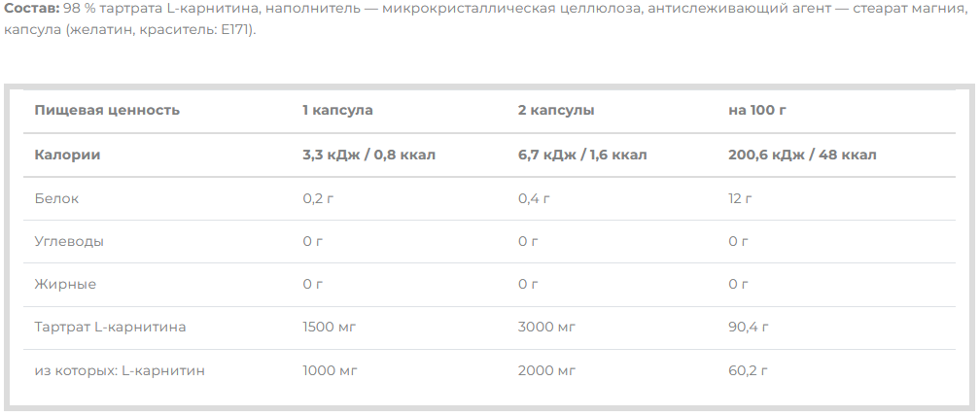Click the '6,7 кДж / 1,6 ккал' value
This screenshot has width=980, height=416.
point(582,155)
